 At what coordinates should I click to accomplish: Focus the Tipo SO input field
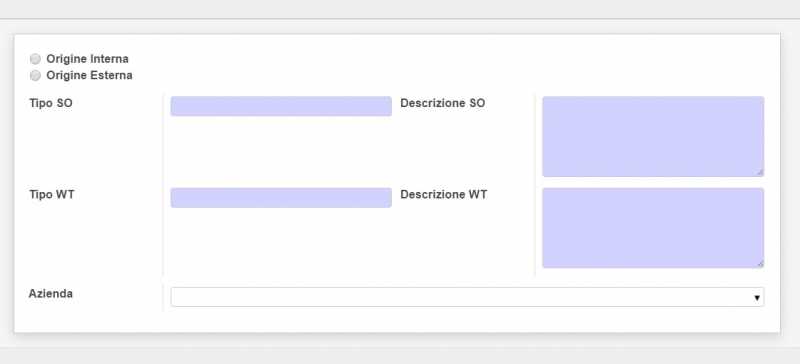281,106
